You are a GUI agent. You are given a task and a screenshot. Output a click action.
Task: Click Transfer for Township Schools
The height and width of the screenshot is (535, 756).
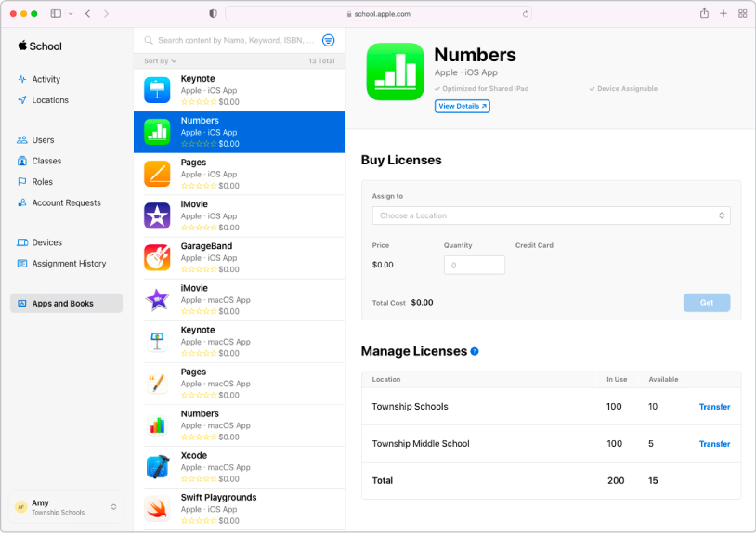pos(714,406)
